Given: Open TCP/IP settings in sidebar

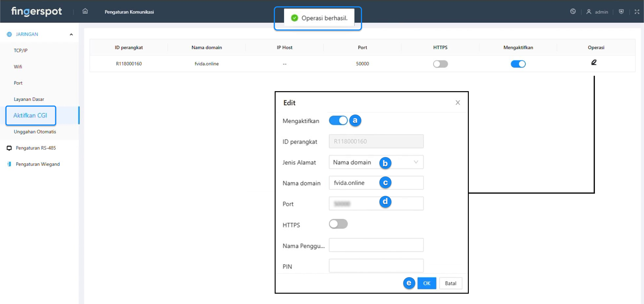Looking at the screenshot, I should pyautogui.click(x=21, y=50).
